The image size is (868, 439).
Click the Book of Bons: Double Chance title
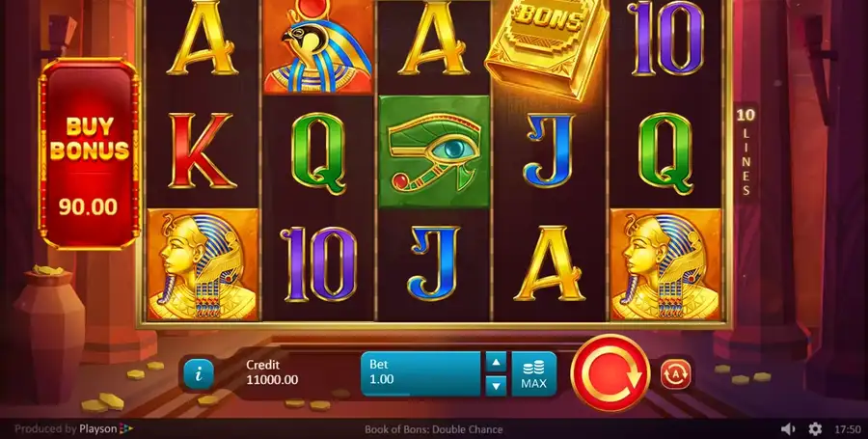point(433,429)
